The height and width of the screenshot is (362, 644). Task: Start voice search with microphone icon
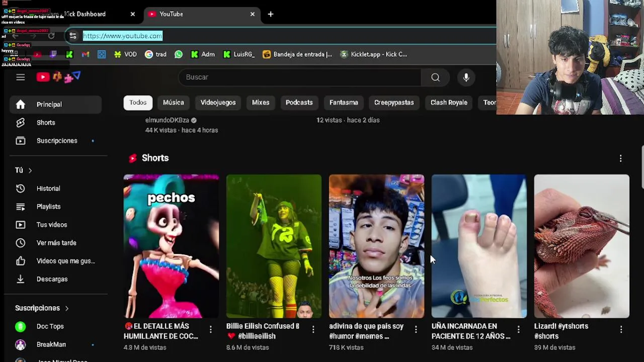coord(466,77)
